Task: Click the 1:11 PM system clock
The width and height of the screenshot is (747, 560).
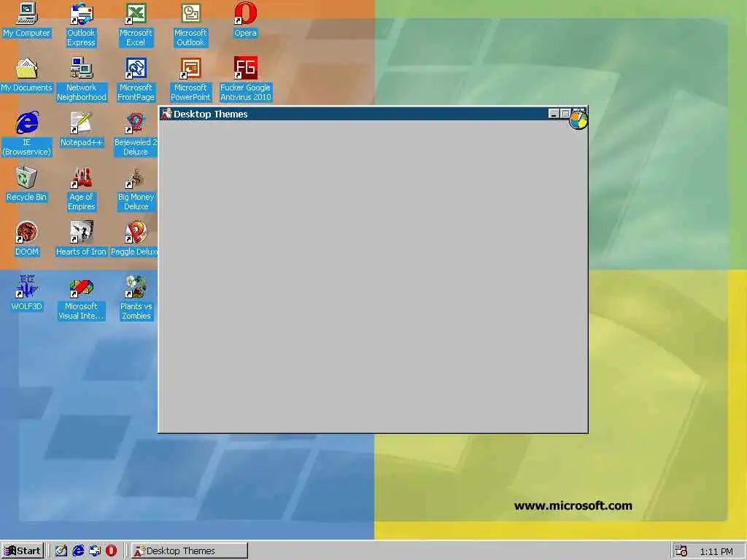Action: point(716,551)
